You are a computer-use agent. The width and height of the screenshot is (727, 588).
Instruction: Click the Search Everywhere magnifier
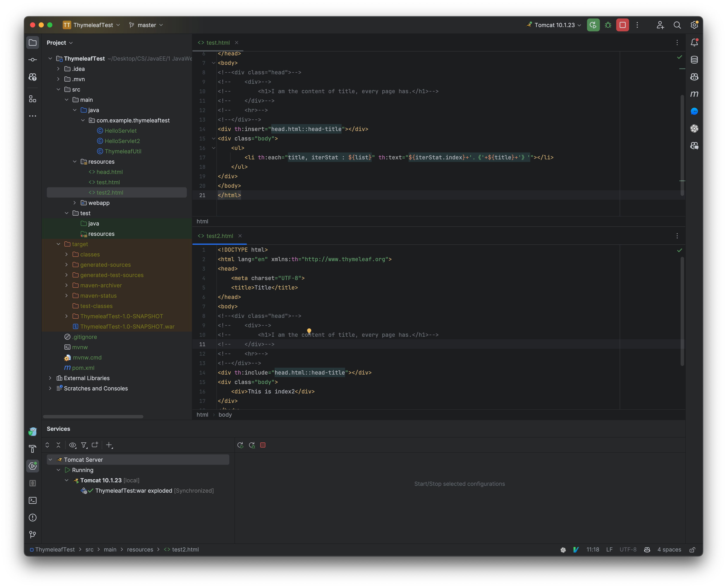(x=677, y=25)
